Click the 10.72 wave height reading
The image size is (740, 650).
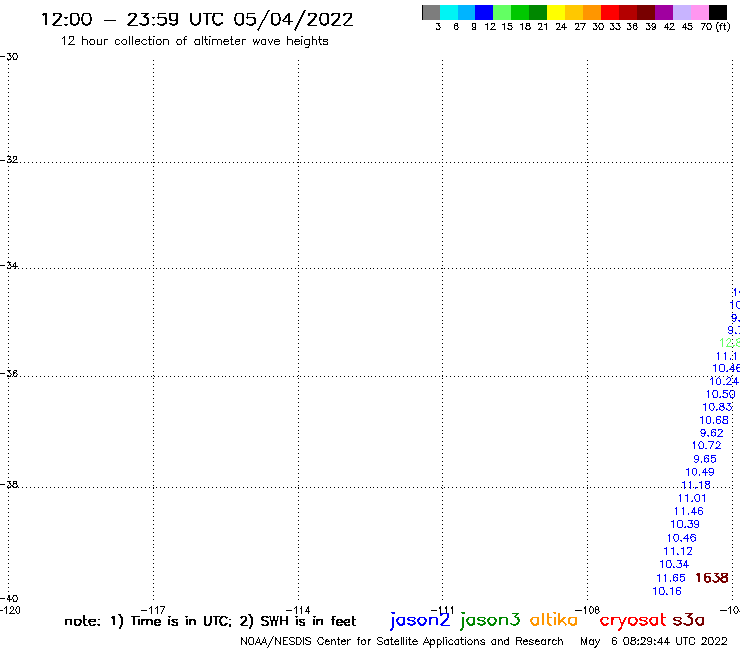706,445
